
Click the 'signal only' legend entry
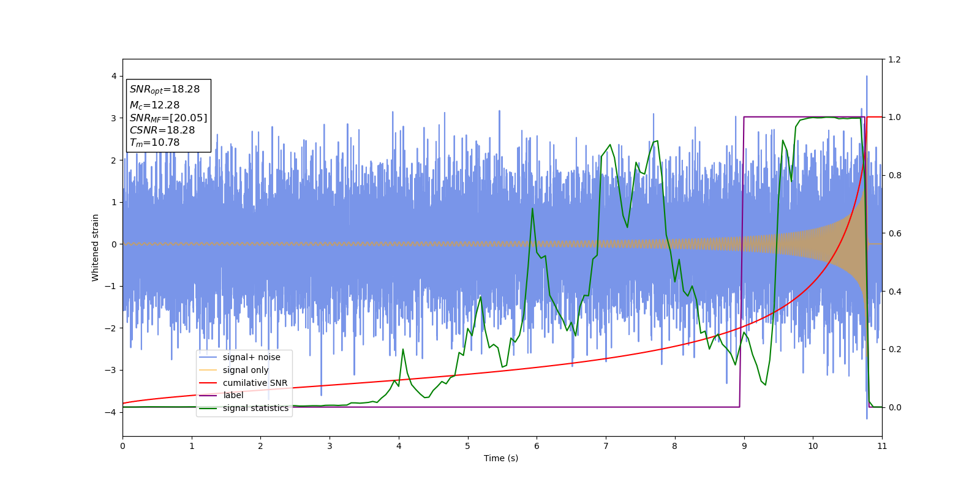coord(246,370)
